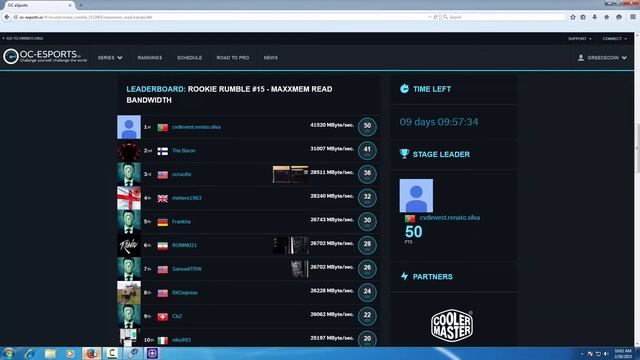This screenshot has height=360, width=640.
Task: Open The Baron's profile link
Action: (184, 151)
